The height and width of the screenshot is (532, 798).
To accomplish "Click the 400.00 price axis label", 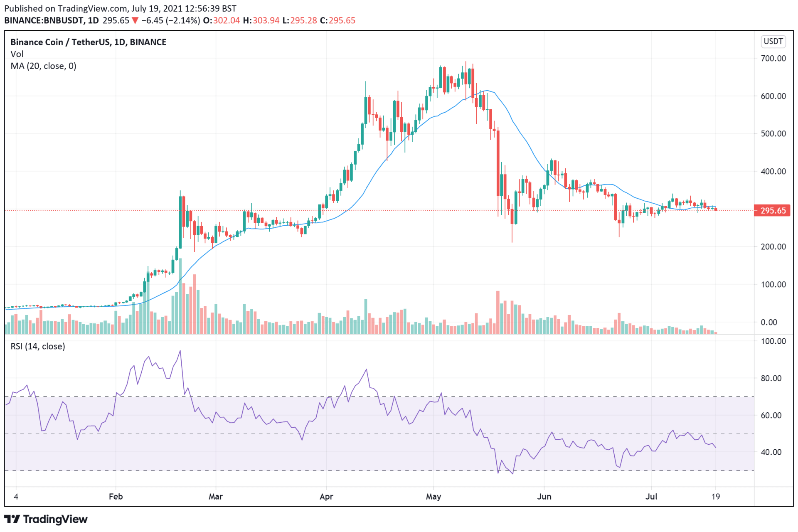I will tap(773, 171).
